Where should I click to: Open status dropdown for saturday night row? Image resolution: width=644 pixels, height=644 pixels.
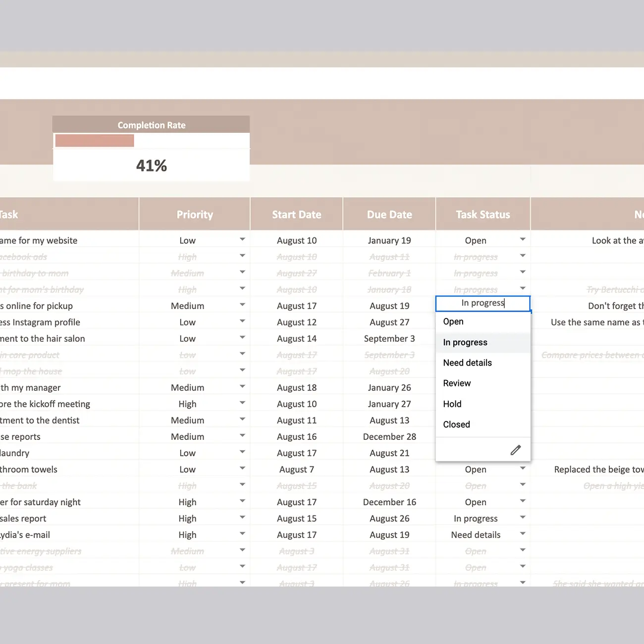(x=523, y=501)
